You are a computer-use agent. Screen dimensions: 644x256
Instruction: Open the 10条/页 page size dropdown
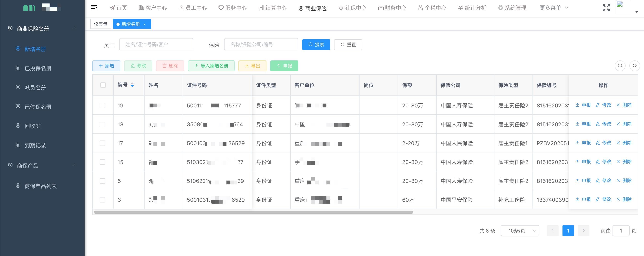pos(520,230)
